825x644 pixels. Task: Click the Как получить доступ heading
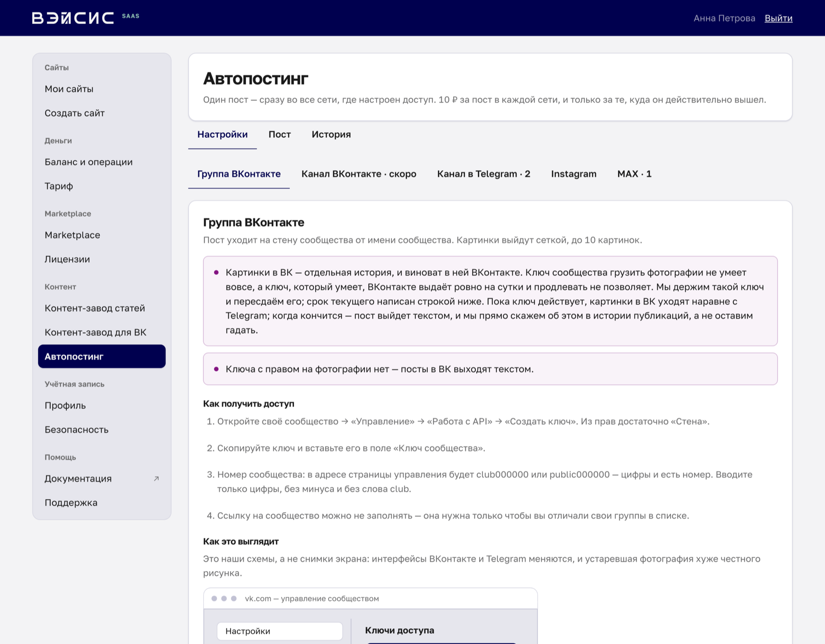click(248, 404)
